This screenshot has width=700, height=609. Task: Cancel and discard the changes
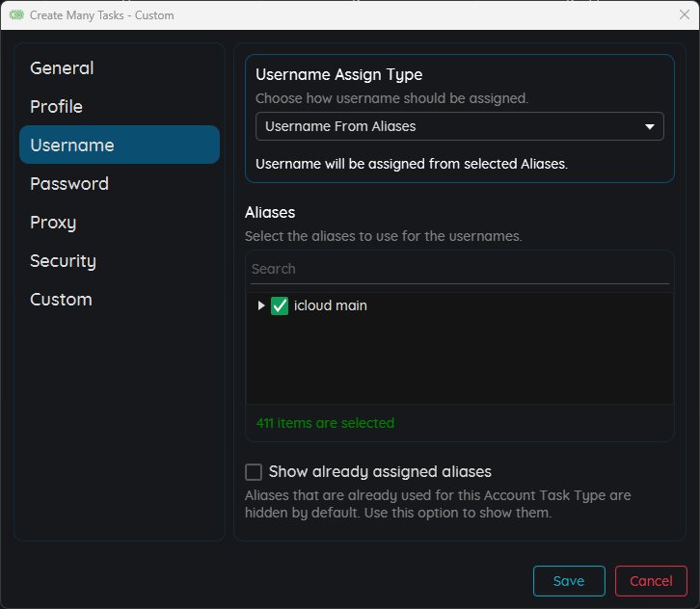point(651,581)
